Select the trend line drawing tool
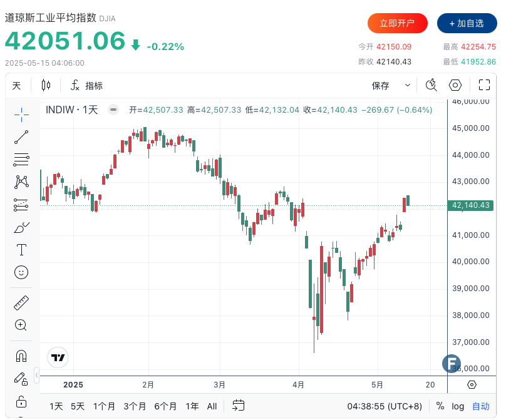The image size is (506, 420). 21,136
